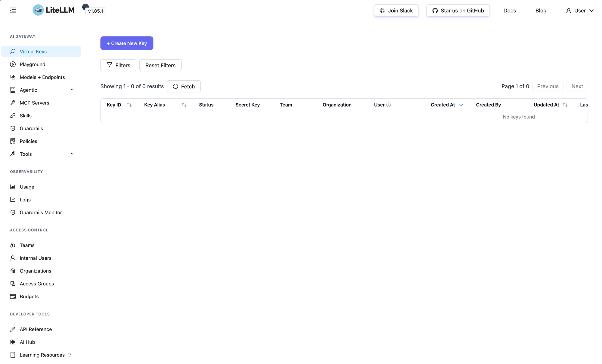Click the Next page button
602x364 pixels.
pos(577,86)
